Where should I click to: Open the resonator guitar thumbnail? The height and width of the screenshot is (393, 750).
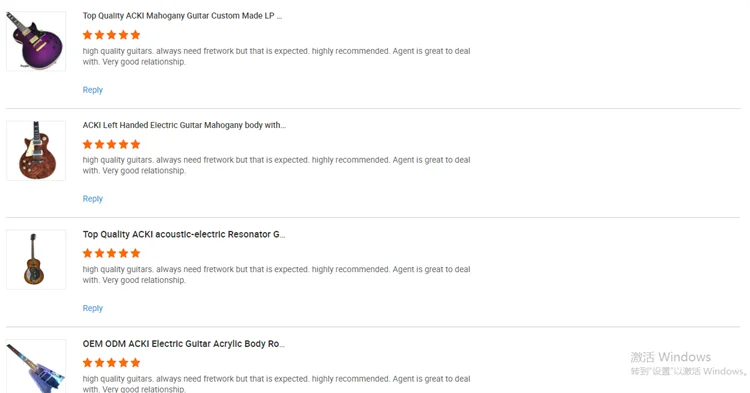(36, 260)
